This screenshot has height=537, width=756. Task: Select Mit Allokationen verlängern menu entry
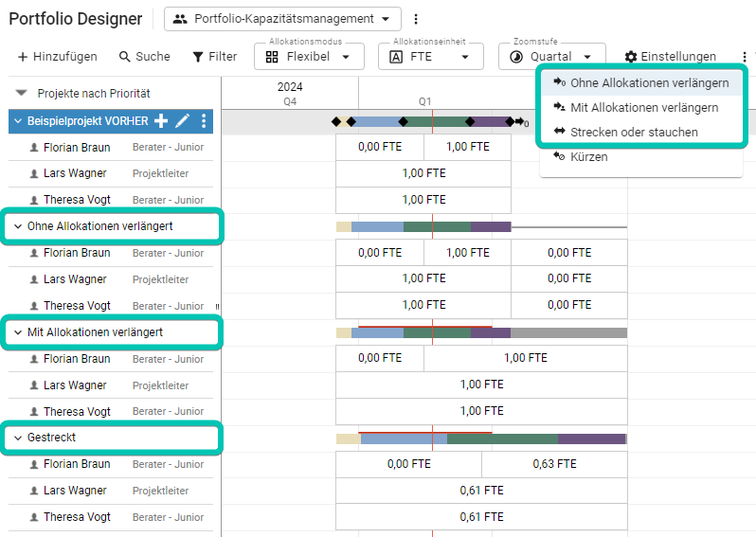point(641,108)
